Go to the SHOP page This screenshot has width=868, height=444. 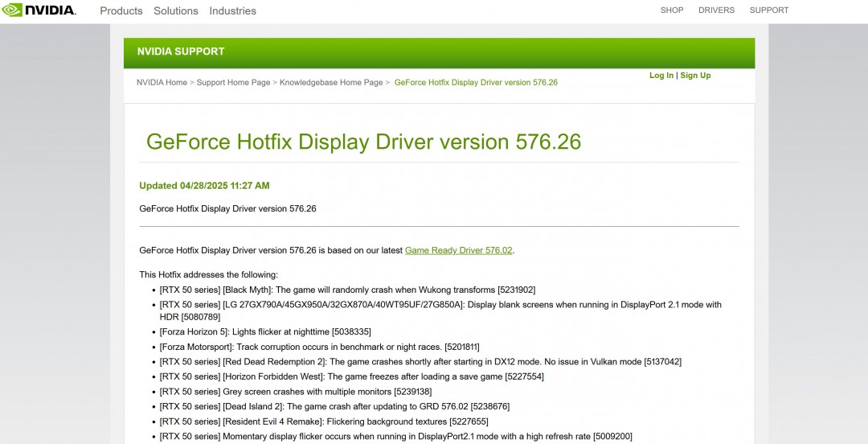click(671, 10)
